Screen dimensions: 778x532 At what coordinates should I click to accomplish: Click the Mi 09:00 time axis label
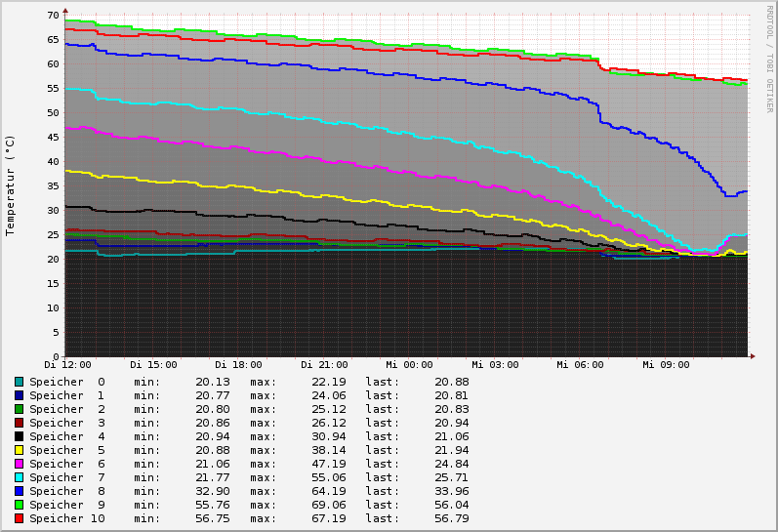click(666, 365)
